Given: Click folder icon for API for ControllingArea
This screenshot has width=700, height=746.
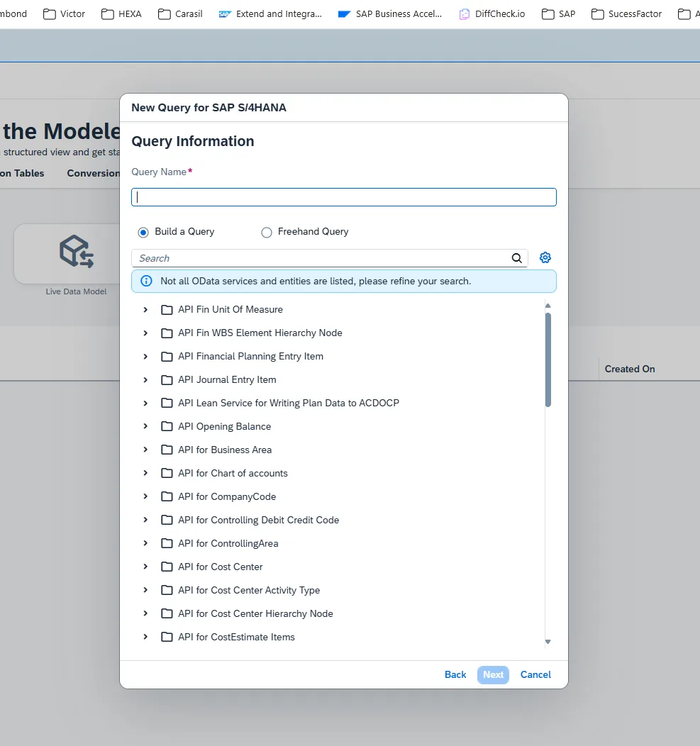Looking at the screenshot, I should [167, 544].
